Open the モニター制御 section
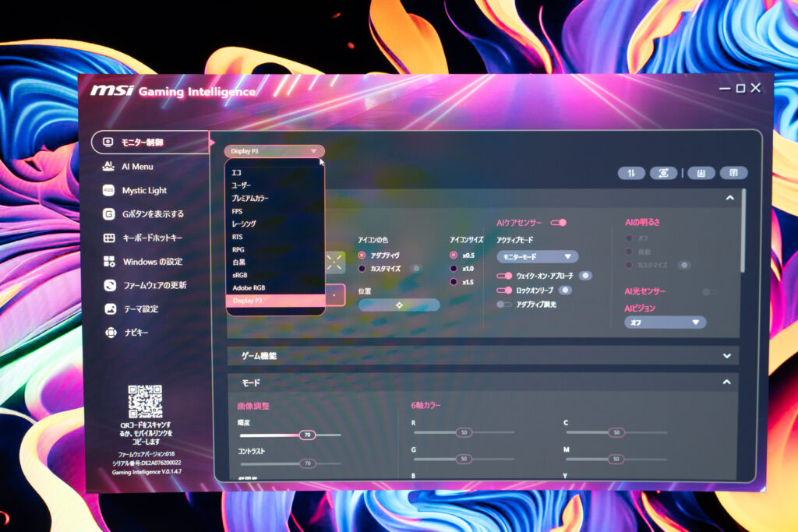 [x=150, y=143]
